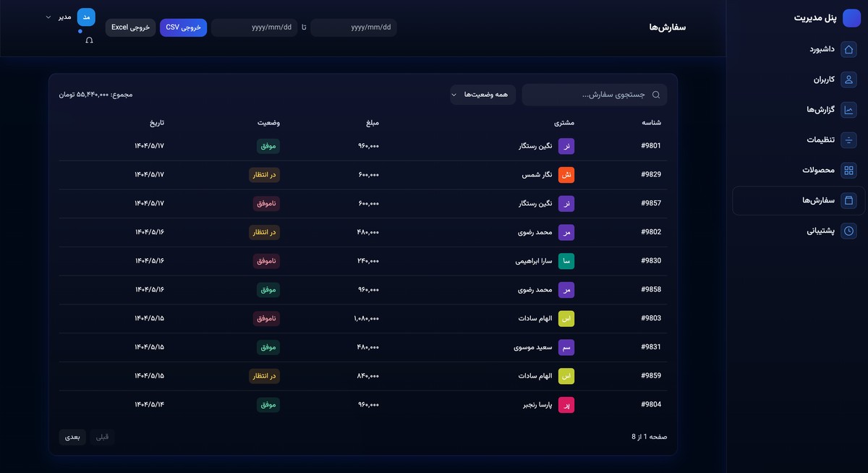Screen dimensions: 868x473
Task: Go to next page with بعدی
Action: [72, 437]
